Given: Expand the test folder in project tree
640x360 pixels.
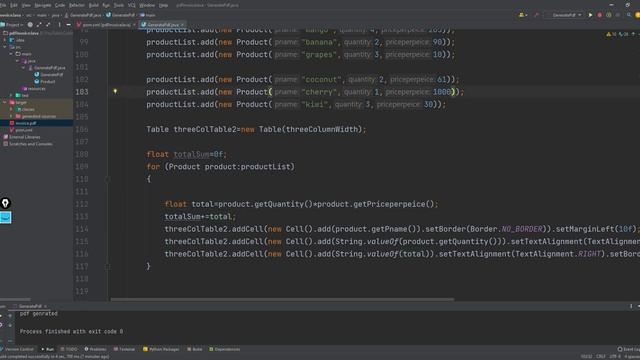Looking at the screenshot, I should [x=11, y=96].
